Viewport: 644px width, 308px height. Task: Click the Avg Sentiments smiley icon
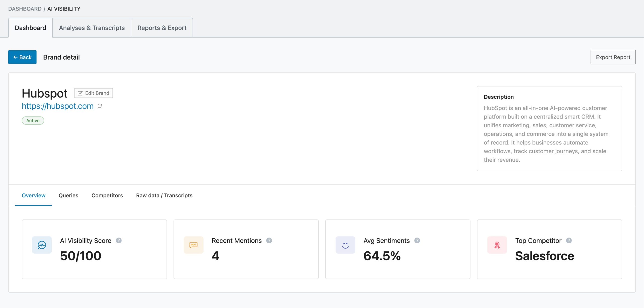[345, 245]
